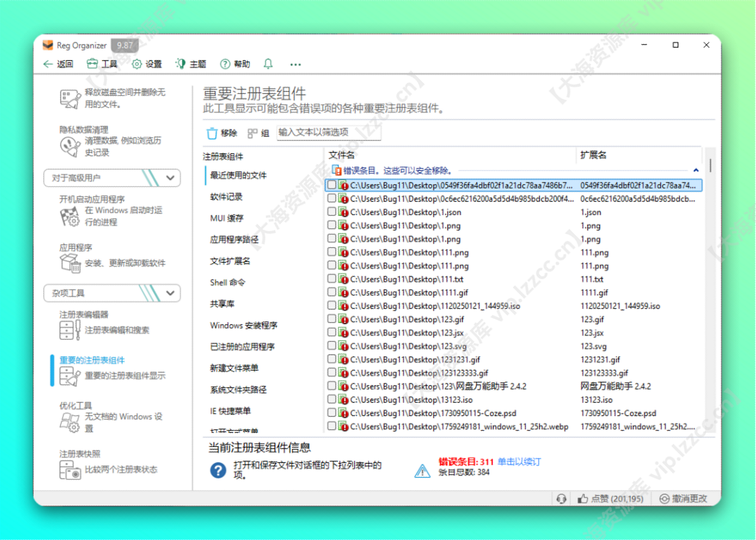Select 文件扩展名 component
Viewport: 756px width, 540px height.
pos(230,261)
